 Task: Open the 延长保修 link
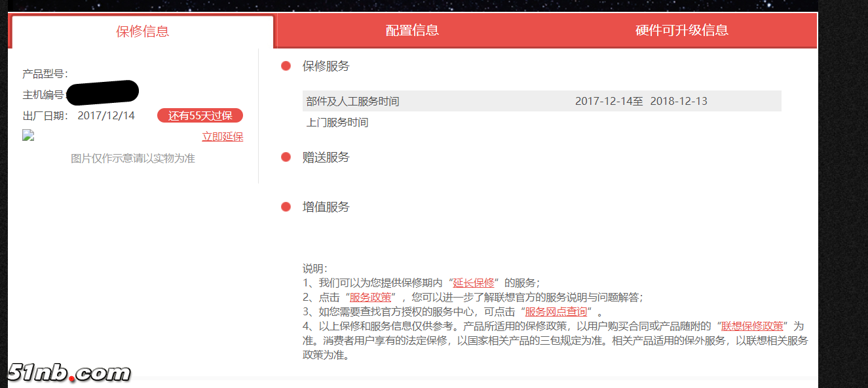(474, 283)
